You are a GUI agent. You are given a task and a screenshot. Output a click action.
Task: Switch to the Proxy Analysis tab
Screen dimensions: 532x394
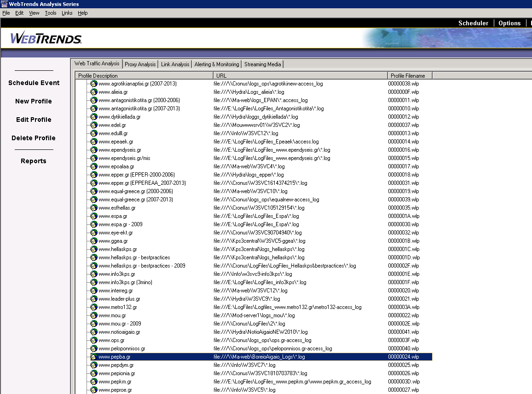click(140, 64)
